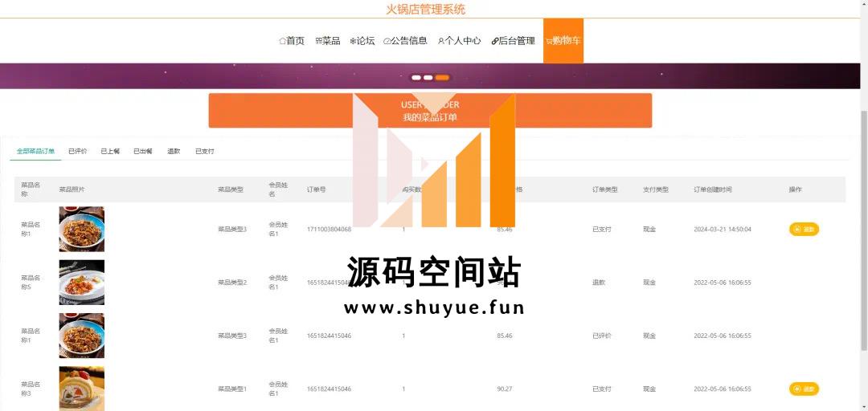Click 退款 button for order 1711003804068
868x411 pixels.
point(804,229)
